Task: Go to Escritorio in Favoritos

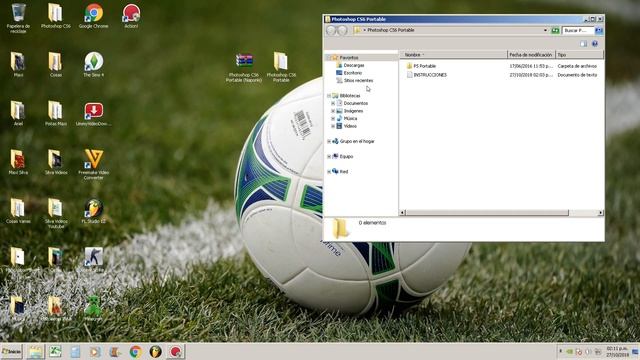Action: coord(353,73)
